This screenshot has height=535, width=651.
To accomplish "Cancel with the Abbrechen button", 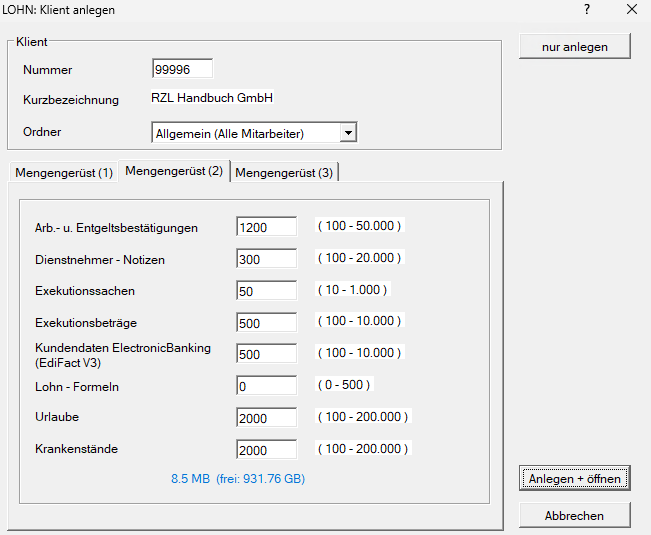I will 575,516.
